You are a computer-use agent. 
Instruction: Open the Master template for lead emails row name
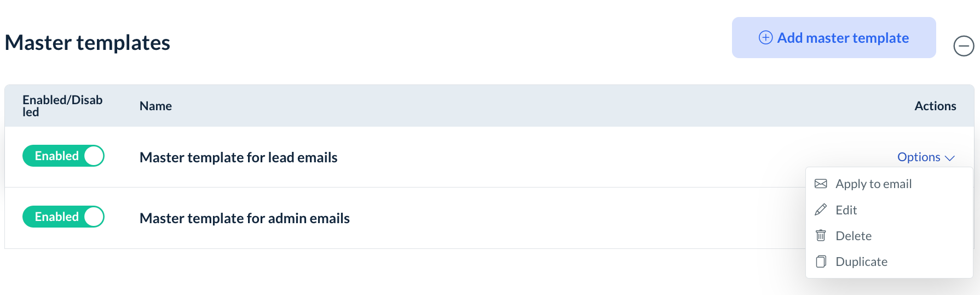[238, 157]
